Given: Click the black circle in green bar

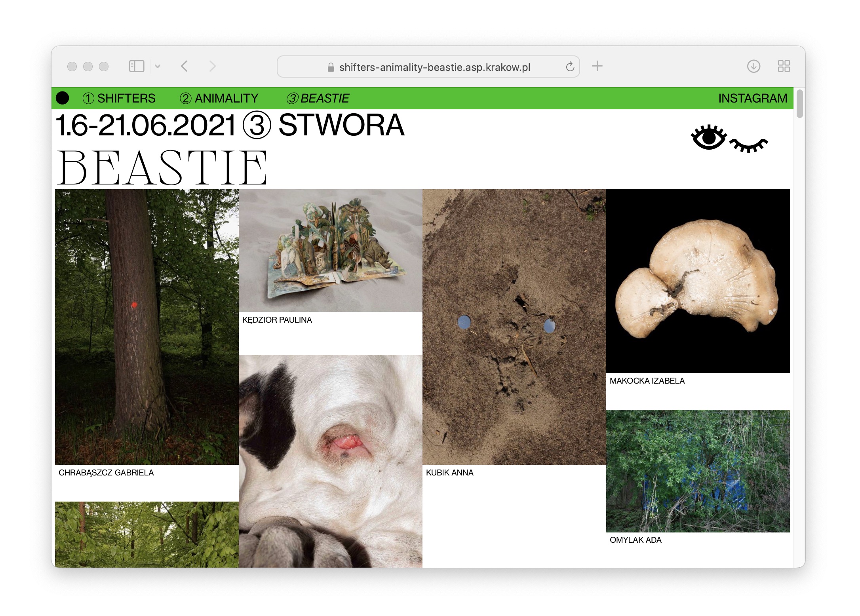Looking at the screenshot, I should 63,98.
